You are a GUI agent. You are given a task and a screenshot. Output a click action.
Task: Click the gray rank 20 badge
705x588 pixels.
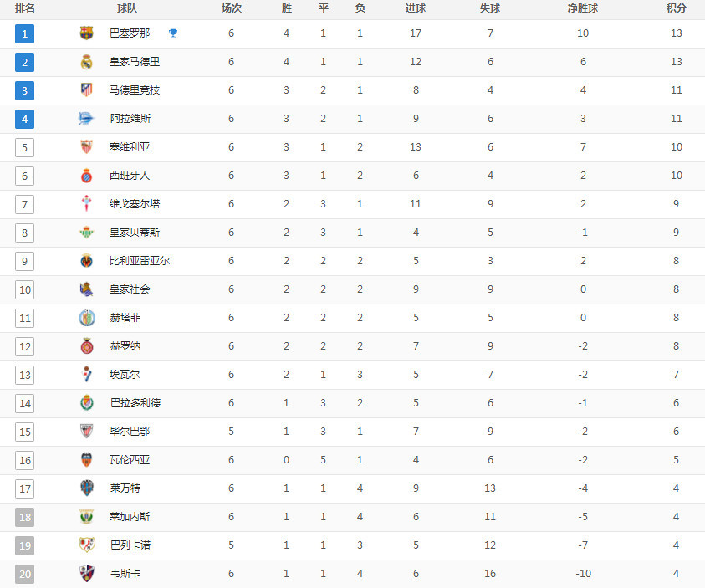click(x=25, y=574)
